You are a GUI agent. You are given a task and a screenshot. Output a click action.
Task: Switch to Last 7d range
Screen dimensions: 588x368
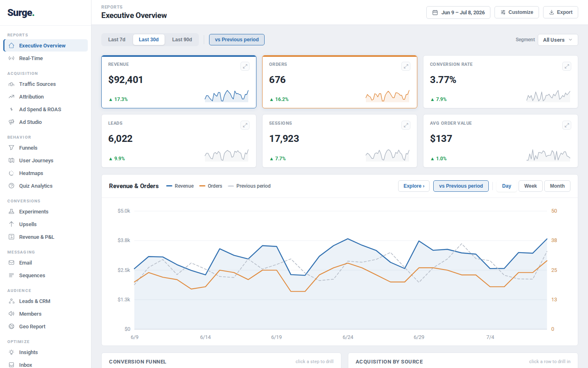(x=117, y=40)
